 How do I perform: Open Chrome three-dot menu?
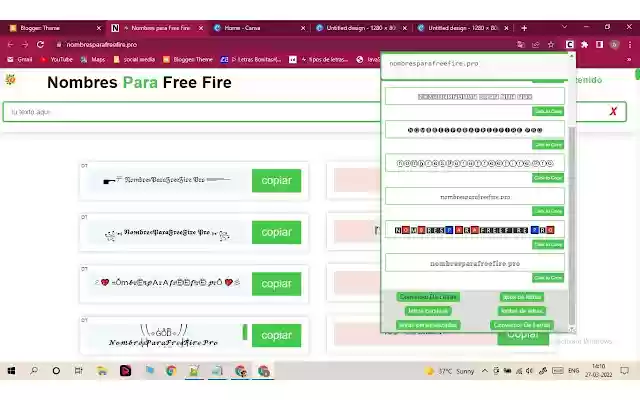(630, 44)
